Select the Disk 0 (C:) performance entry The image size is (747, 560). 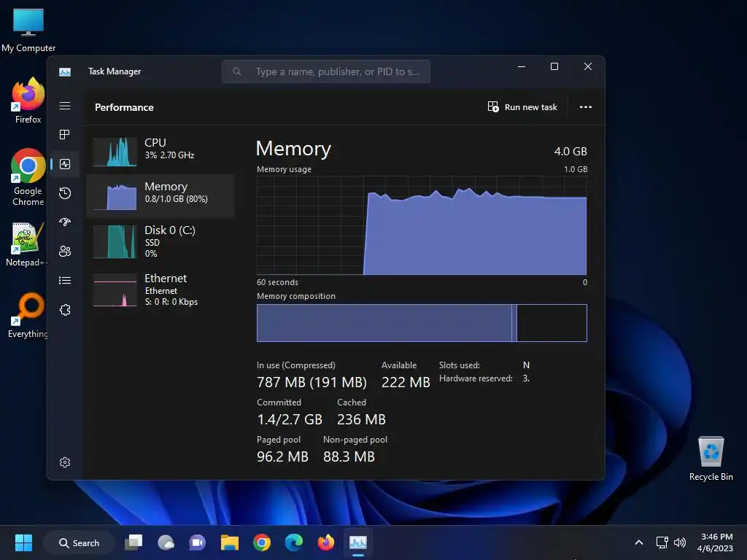pos(160,241)
